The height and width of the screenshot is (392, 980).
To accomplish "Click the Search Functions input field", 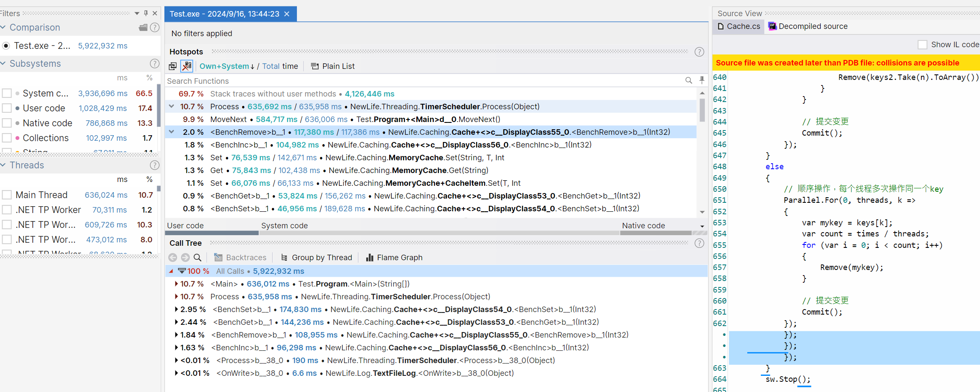I will [425, 81].
